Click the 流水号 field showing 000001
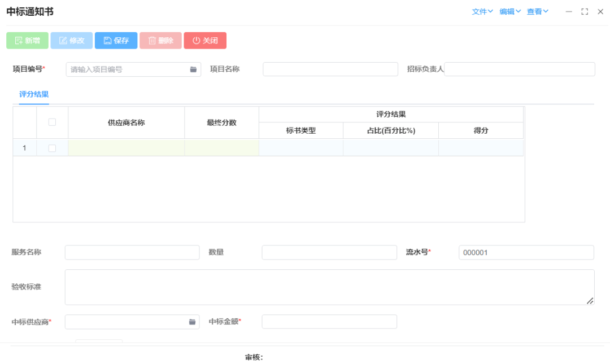Image resolution: width=610 pixels, height=364 pixels. 526,252
